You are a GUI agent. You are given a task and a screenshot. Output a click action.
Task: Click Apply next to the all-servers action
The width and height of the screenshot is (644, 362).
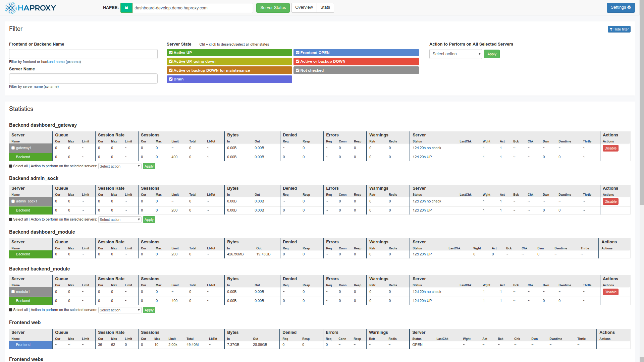(x=491, y=54)
